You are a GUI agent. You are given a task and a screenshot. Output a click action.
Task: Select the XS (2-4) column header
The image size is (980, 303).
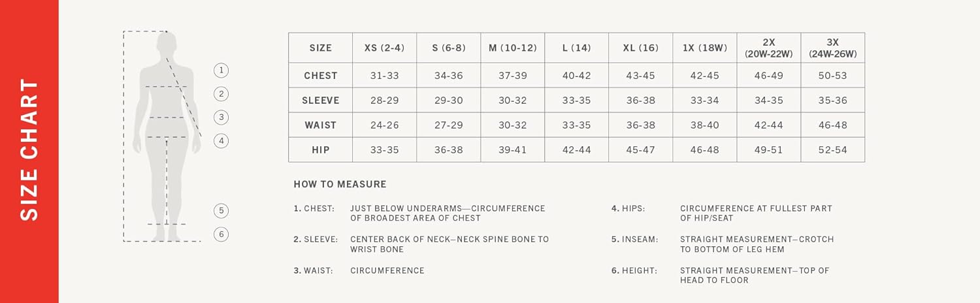tap(384, 48)
